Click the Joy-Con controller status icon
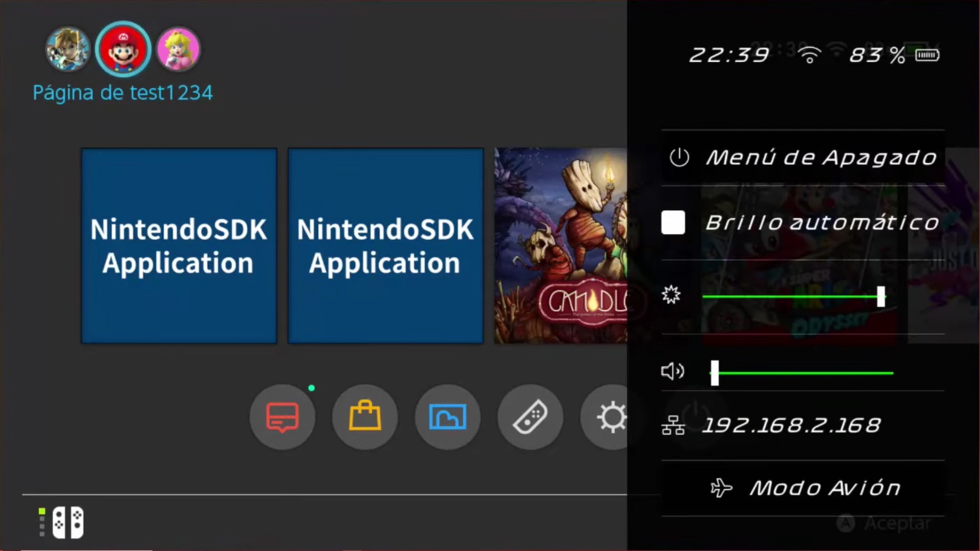 67,522
